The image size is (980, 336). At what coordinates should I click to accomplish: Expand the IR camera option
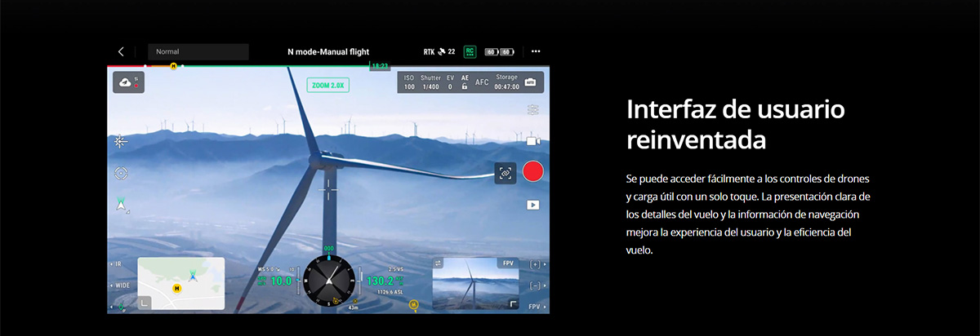tap(117, 264)
